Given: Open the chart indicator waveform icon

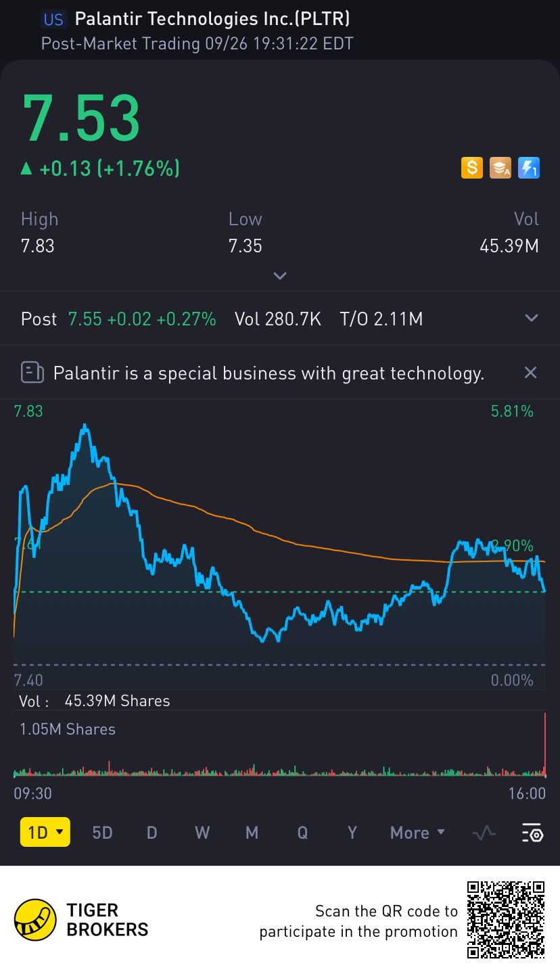Looking at the screenshot, I should (484, 833).
